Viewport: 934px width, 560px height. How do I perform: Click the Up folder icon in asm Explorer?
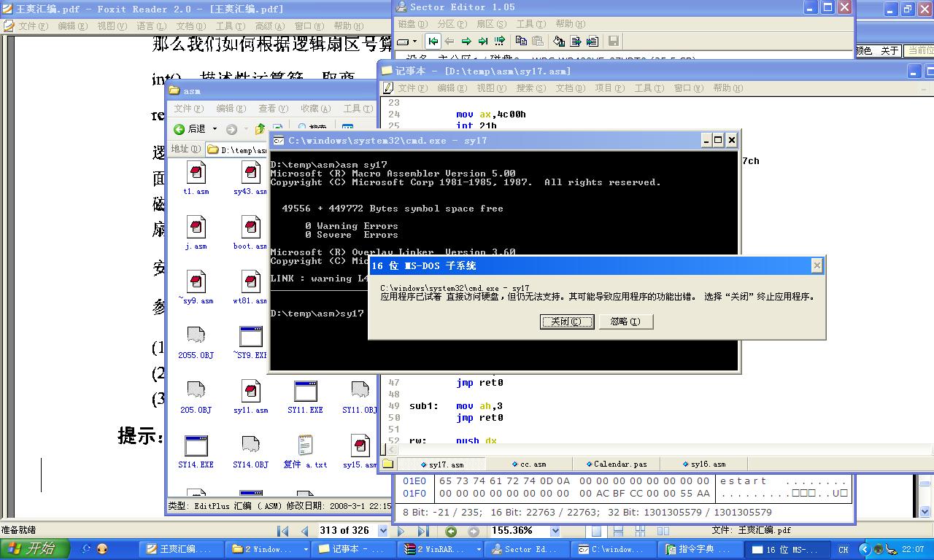tap(260, 129)
